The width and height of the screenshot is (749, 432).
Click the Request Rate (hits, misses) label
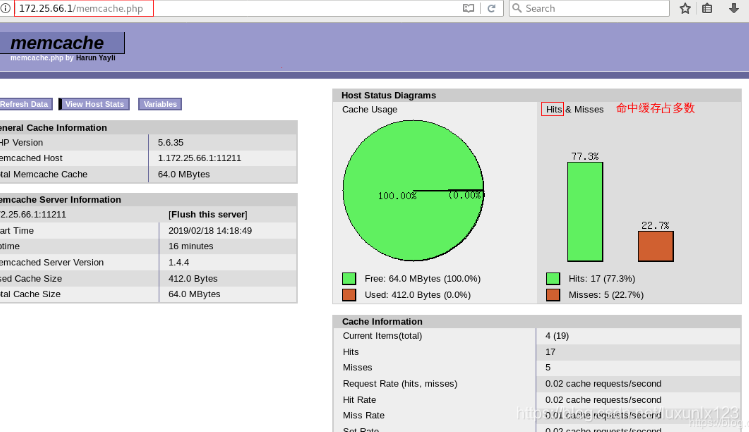400,384
